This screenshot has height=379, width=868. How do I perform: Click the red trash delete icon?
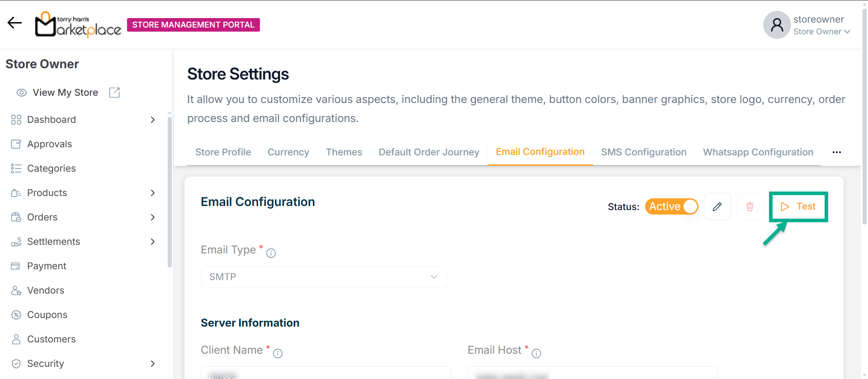click(x=750, y=206)
